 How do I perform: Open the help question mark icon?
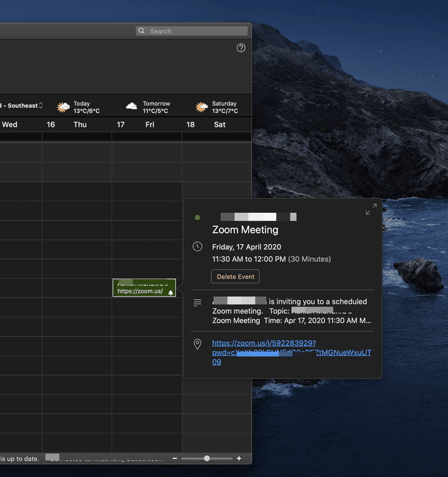(x=241, y=48)
